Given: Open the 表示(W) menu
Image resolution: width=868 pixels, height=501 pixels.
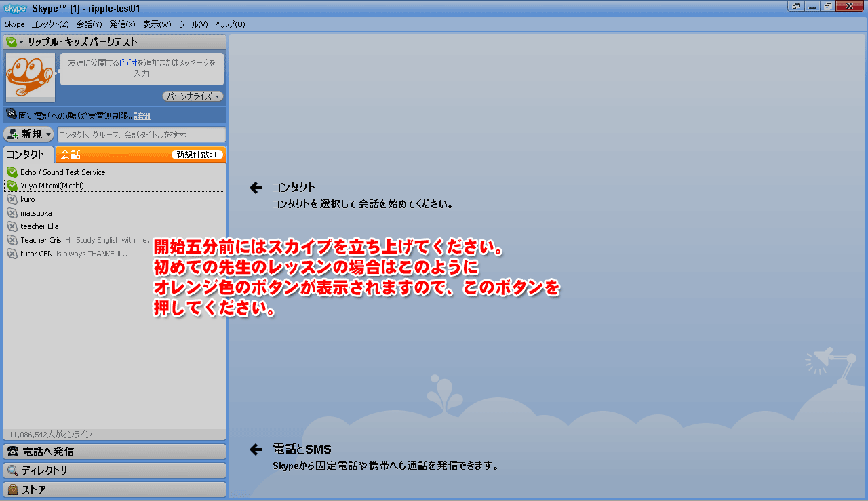Looking at the screenshot, I should (157, 24).
